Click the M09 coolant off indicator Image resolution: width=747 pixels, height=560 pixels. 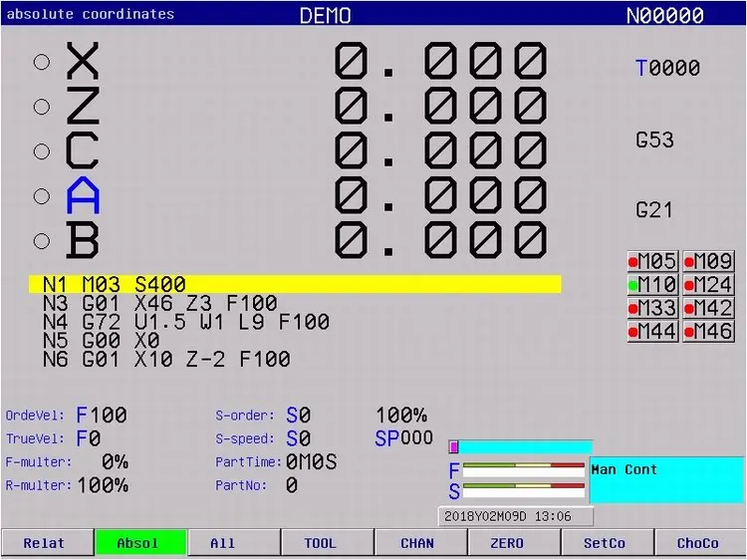coord(708,262)
